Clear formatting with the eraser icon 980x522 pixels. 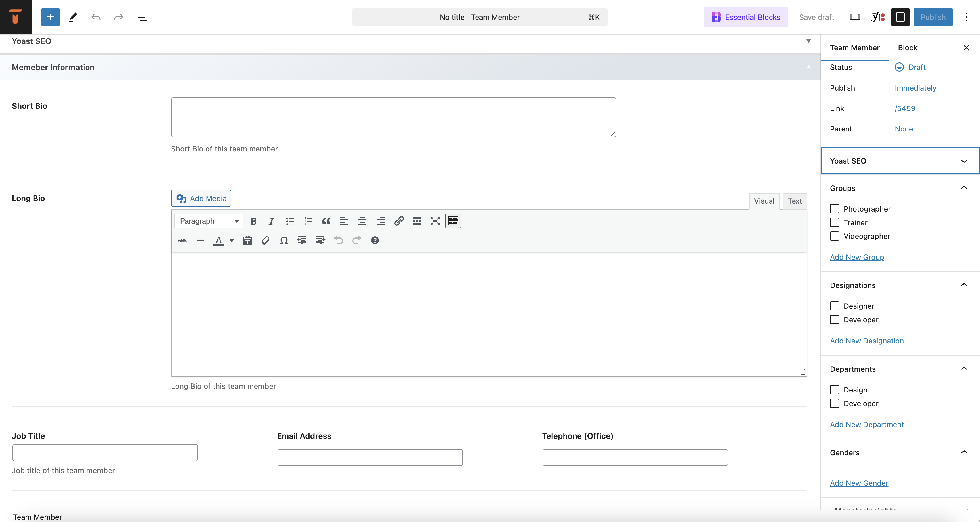pos(266,241)
